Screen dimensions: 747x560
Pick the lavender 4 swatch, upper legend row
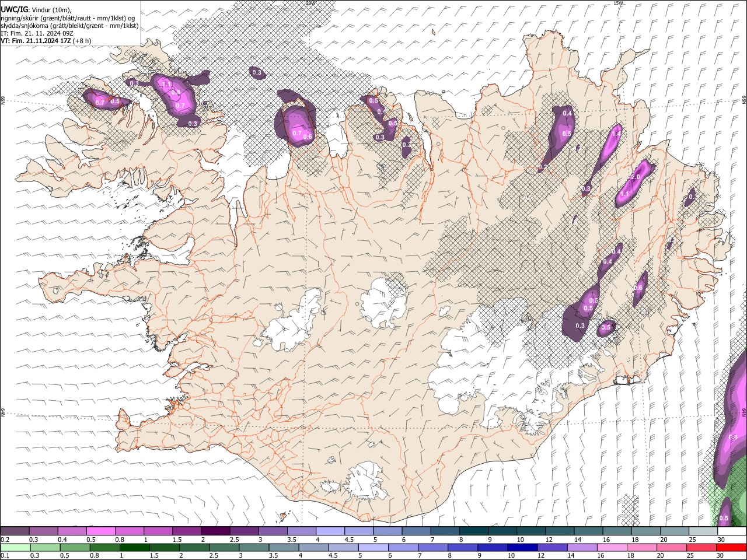(329, 531)
